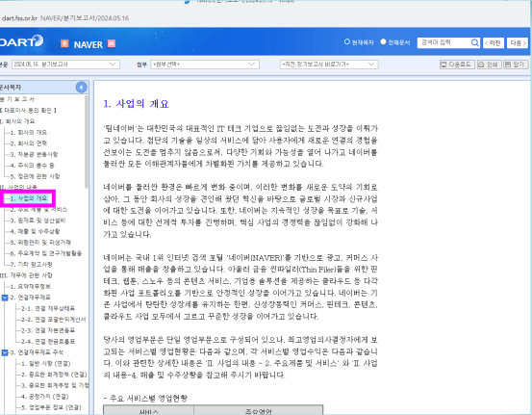Viewport: 532px width, 415px height.
Task: Collapse the 3. 연결재무제표 주석 tree node
Action: coord(5,352)
